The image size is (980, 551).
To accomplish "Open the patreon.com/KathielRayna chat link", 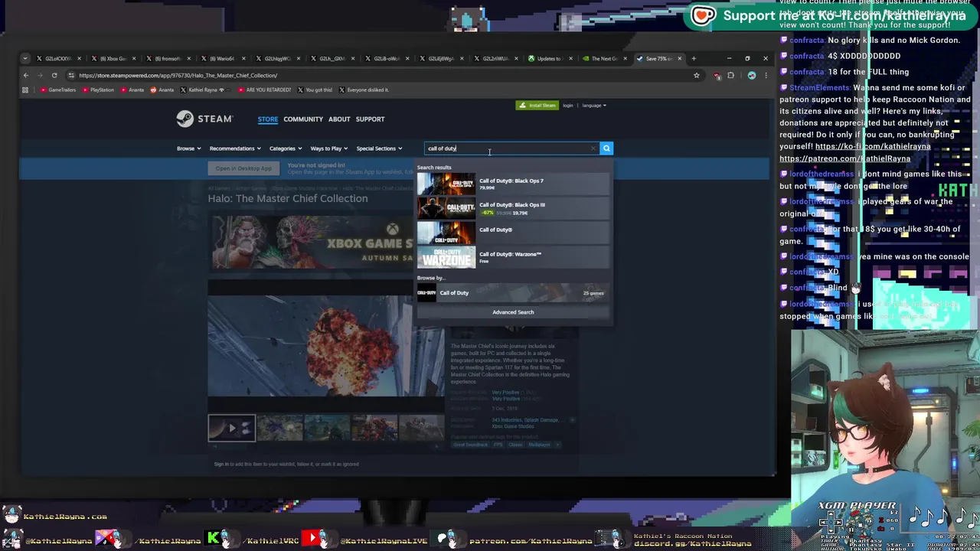I will 845,158.
